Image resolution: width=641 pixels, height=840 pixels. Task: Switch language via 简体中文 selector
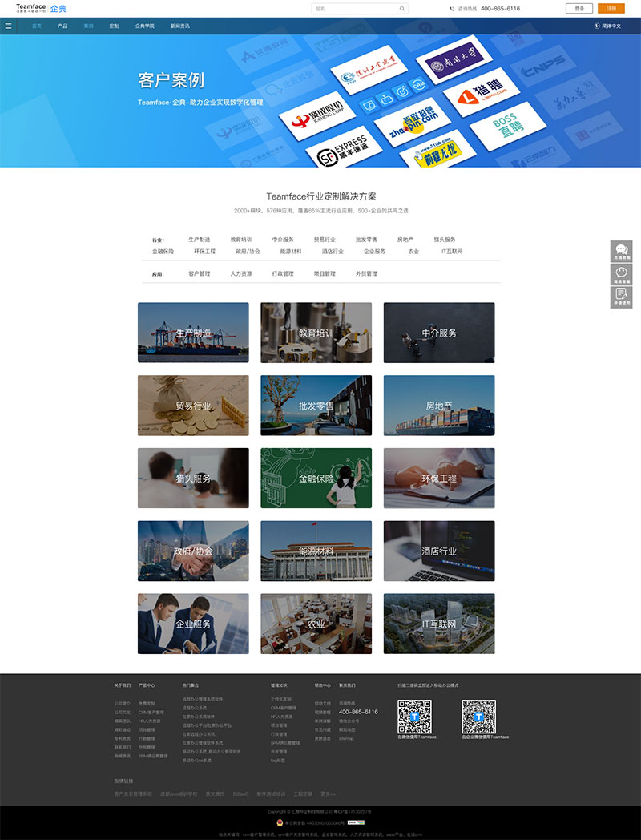[x=611, y=26]
